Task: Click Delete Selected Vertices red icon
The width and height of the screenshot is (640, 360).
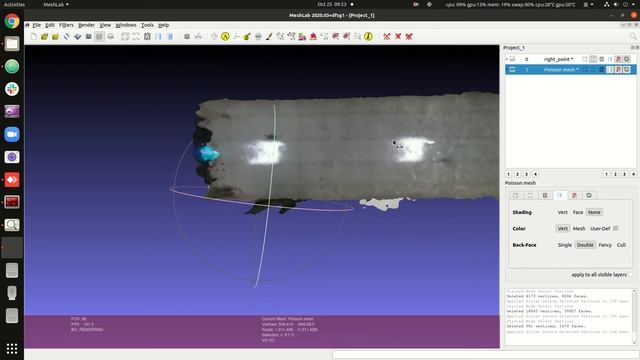Action: coord(387,37)
